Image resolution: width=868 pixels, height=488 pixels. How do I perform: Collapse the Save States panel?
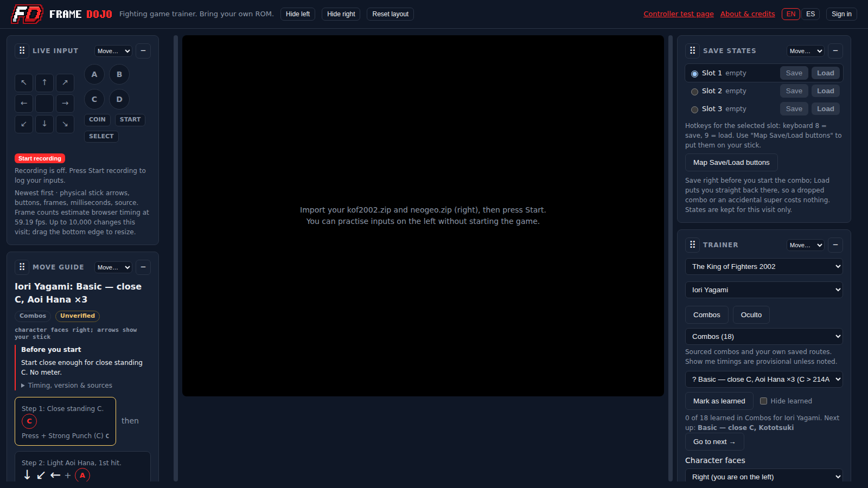(x=835, y=51)
